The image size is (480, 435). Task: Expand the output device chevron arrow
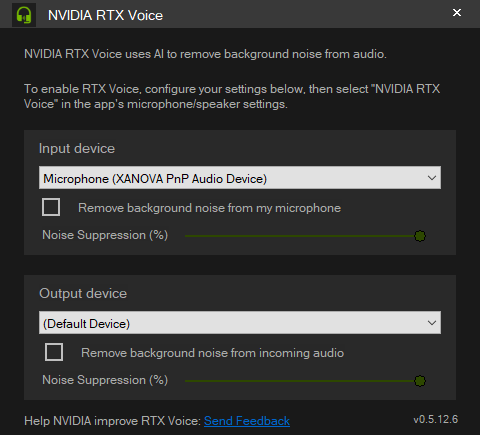tap(432, 323)
